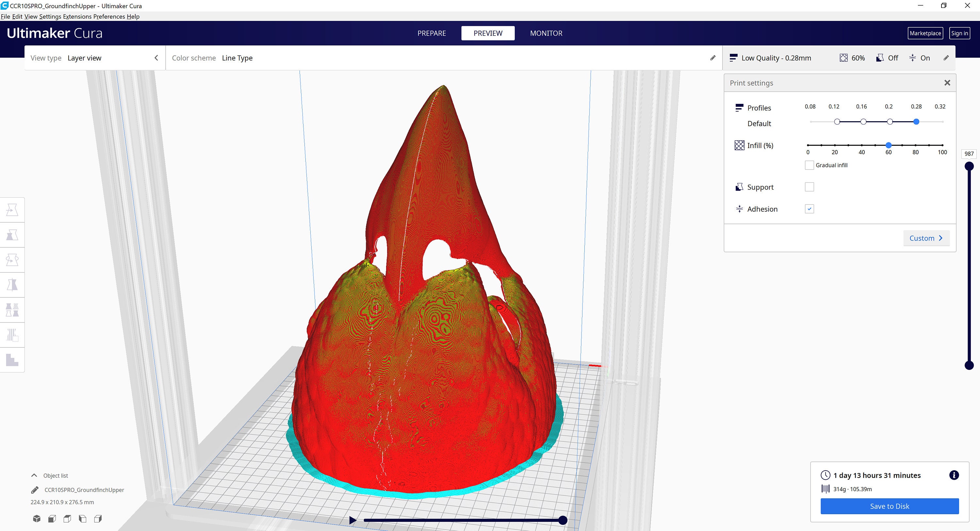This screenshot has width=980, height=531.
Task: Select the Scale tool in left toolbar
Action: coord(12,235)
